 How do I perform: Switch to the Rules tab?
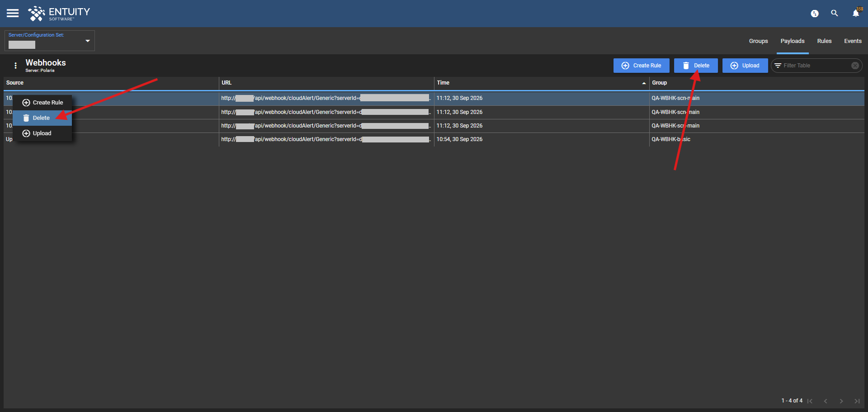tap(824, 41)
